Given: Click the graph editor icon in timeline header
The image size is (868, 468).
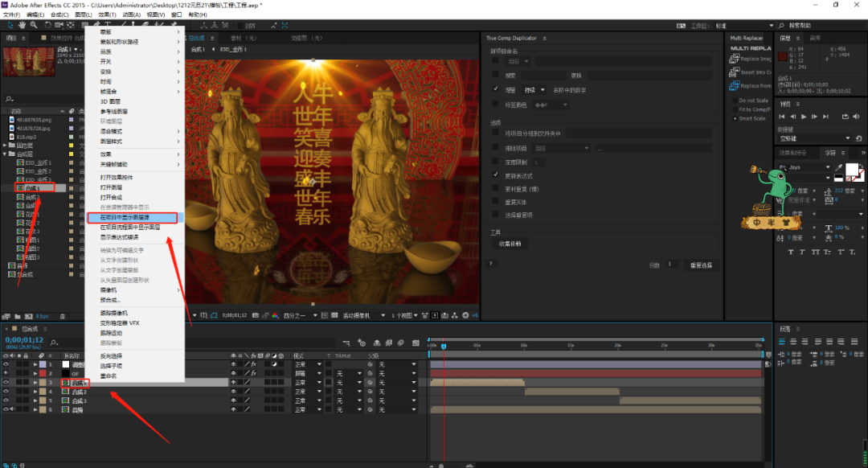Looking at the screenshot, I should [416, 343].
